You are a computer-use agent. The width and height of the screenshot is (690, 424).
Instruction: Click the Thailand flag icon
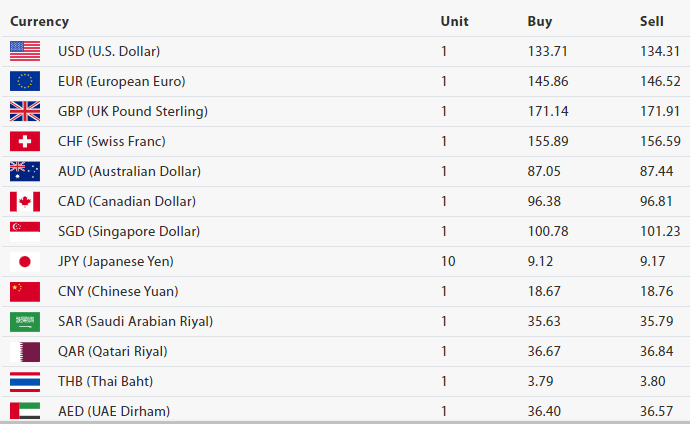25,381
